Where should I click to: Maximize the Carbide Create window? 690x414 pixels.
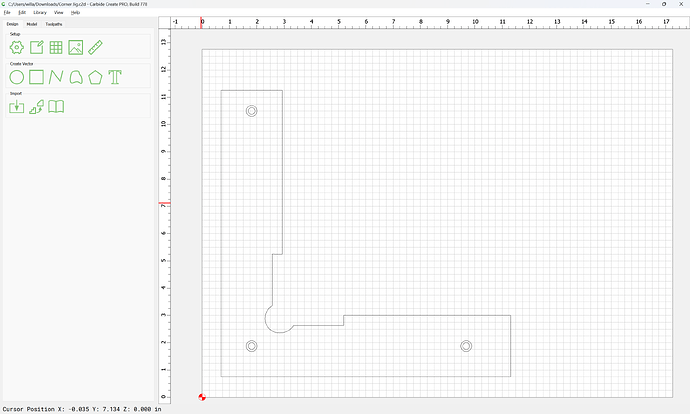(x=664, y=4)
